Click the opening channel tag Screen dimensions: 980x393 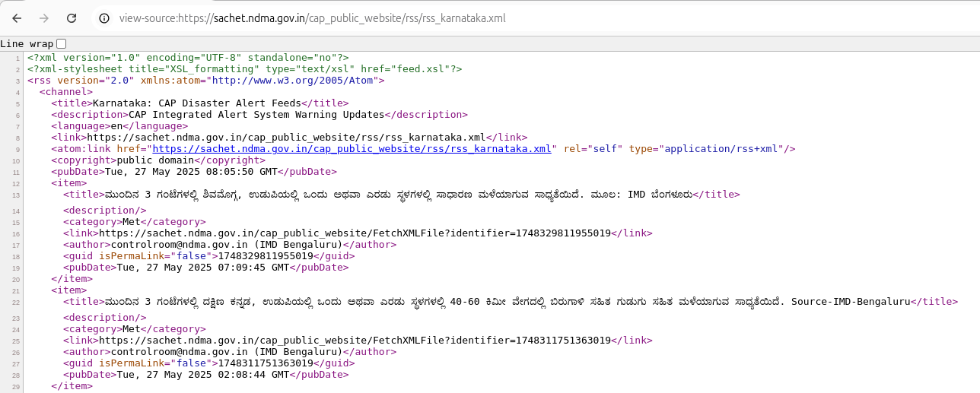tap(66, 92)
